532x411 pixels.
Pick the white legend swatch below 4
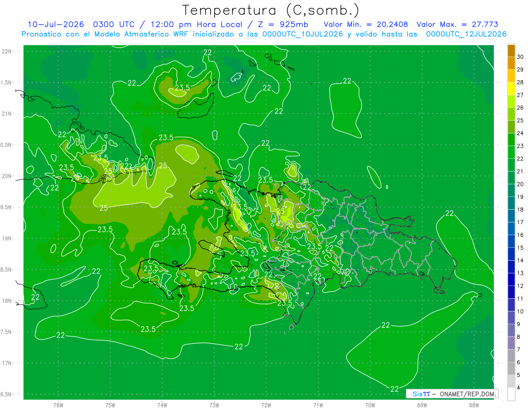pos(511,395)
